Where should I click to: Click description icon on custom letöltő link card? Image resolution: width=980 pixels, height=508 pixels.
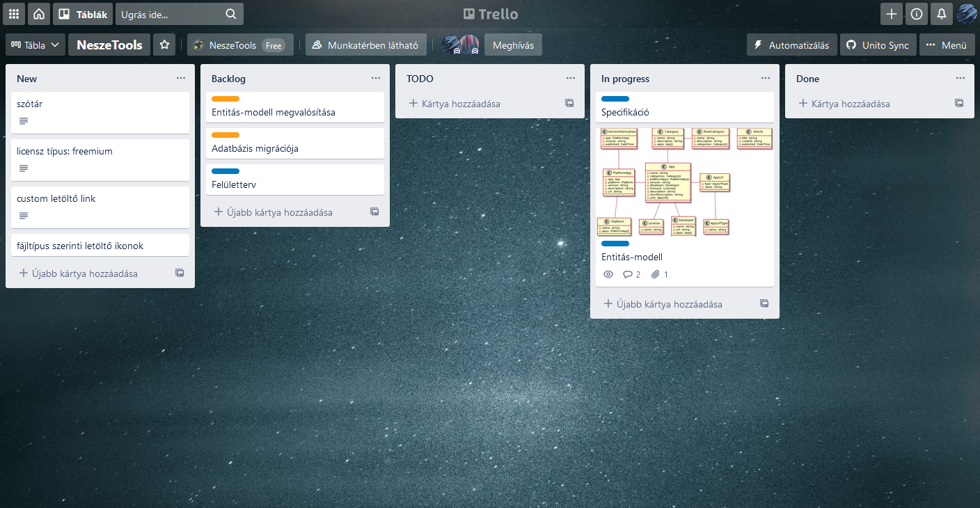(24, 216)
